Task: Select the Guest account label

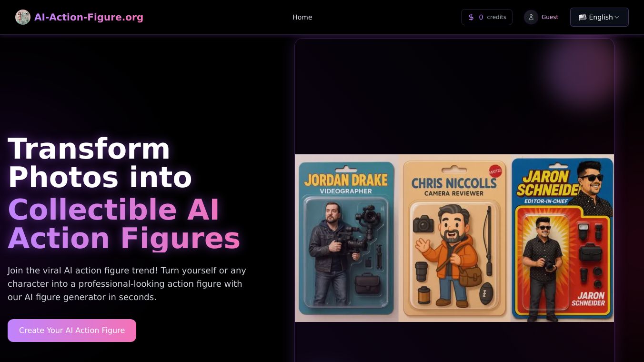Action: pyautogui.click(x=550, y=17)
